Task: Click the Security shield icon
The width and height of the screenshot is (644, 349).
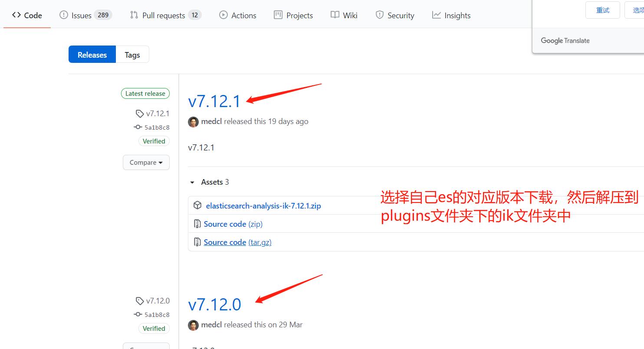Action: tap(380, 15)
